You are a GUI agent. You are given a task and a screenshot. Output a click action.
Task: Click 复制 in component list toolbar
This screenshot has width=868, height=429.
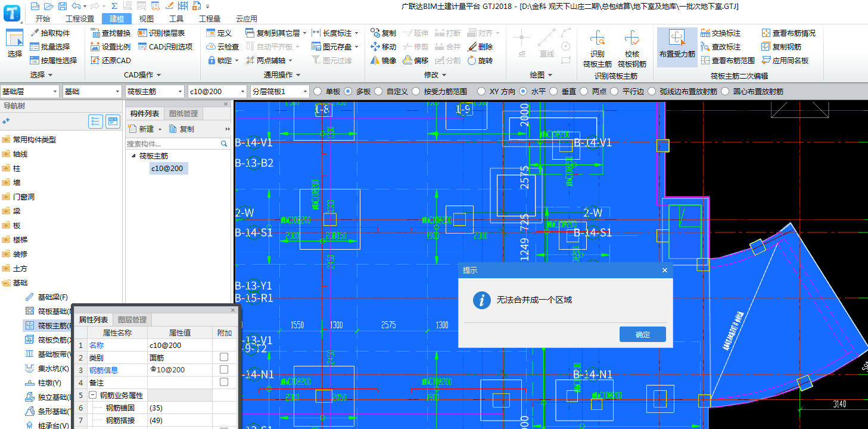point(182,129)
